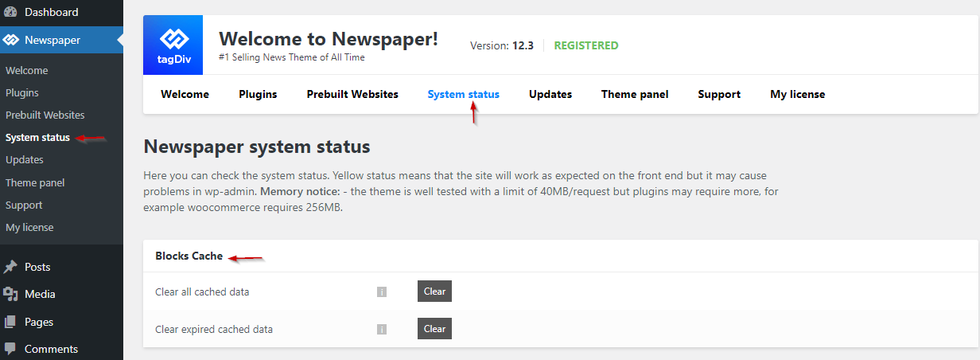This screenshot has width=980, height=360.
Task: Switch to My license tab
Action: (x=798, y=94)
